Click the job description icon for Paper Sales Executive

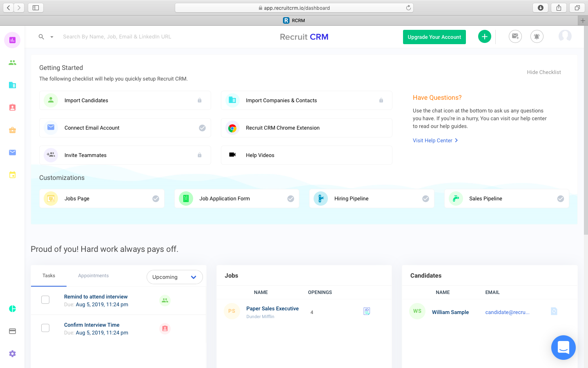[367, 312]
